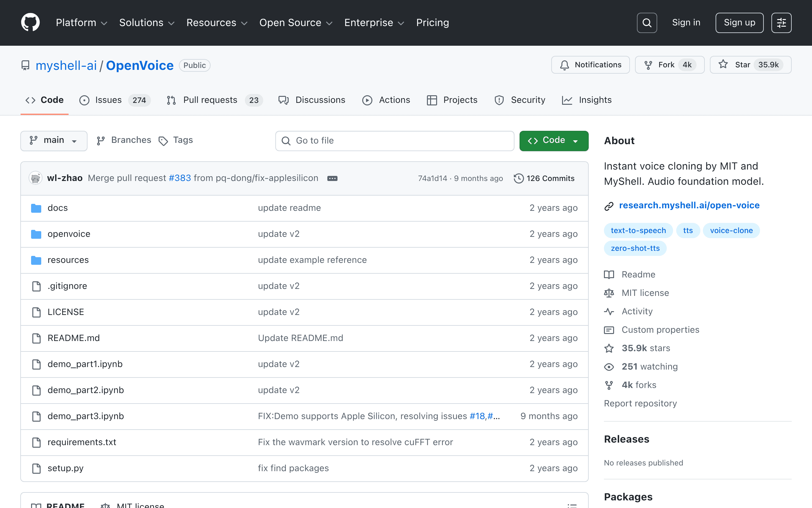
Task: Open the LICENSE file
Action: pyautogui.click(x=66, y=312)
